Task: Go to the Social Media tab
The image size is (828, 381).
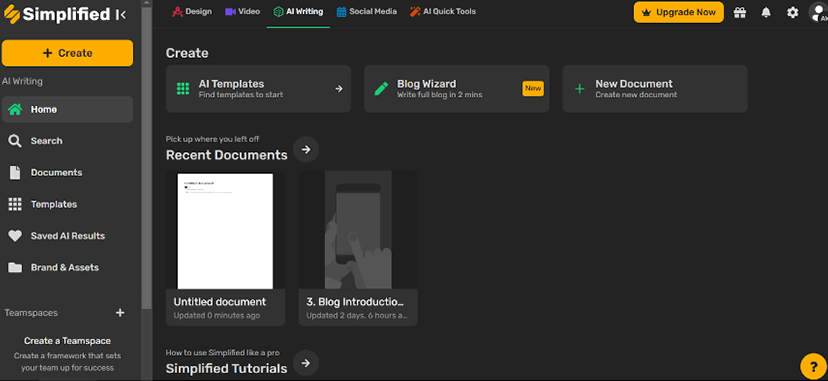Action: [366, 11]
